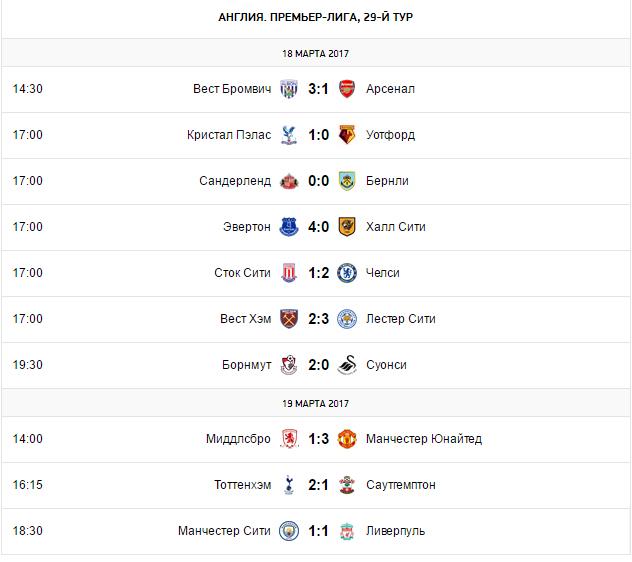Click the West Bromwich club crest
The height and width of the screenshot is (562, 632).
289,89
